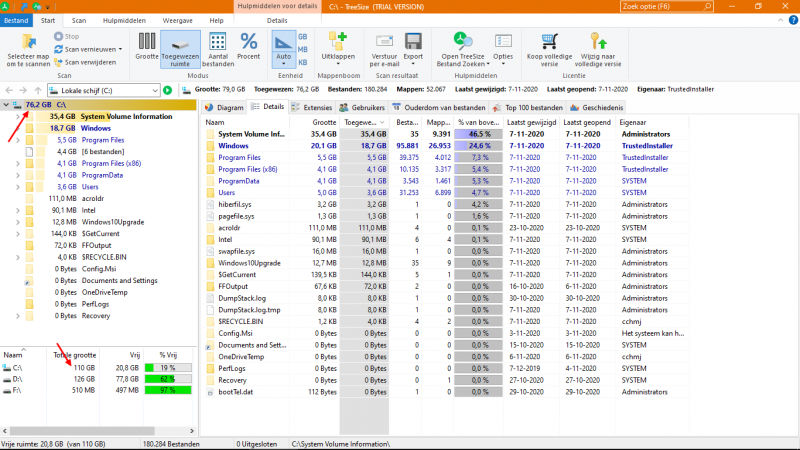Click the green start scan button
Image resolution: width=800 pixels, height=450 pixels.
(167, 90)
